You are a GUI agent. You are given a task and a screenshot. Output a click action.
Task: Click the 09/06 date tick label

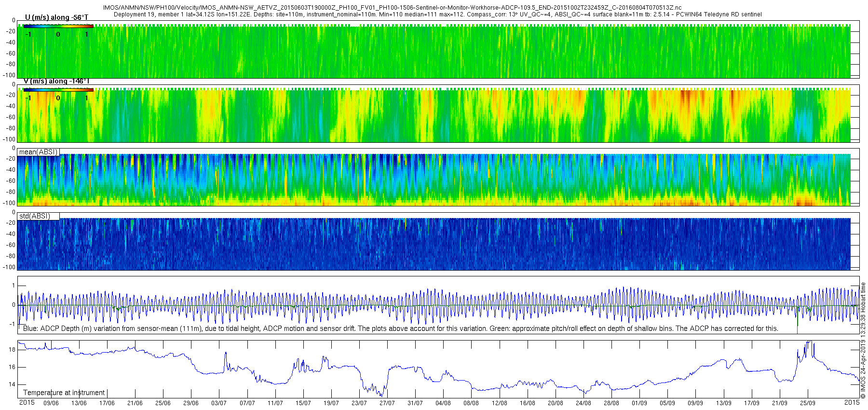(x=51, y=403)
